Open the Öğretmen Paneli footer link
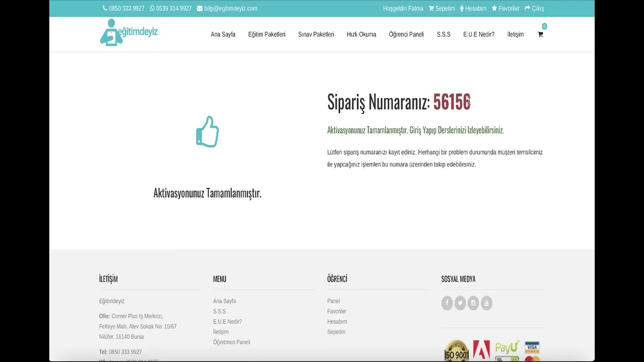The image size is (644, 362). pyautogui.click(x=231, y=342)
